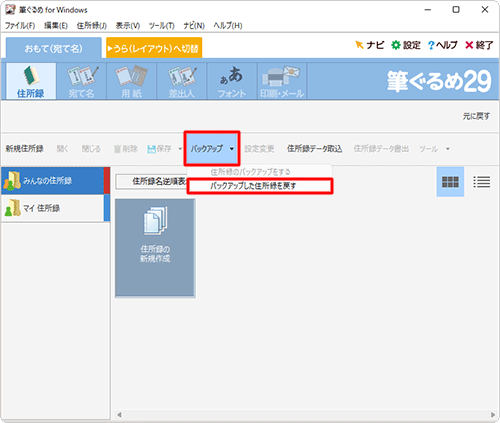The image size is (500, 423).
Task: Click the 住所録の新規作成 tile
Action: 155,248
